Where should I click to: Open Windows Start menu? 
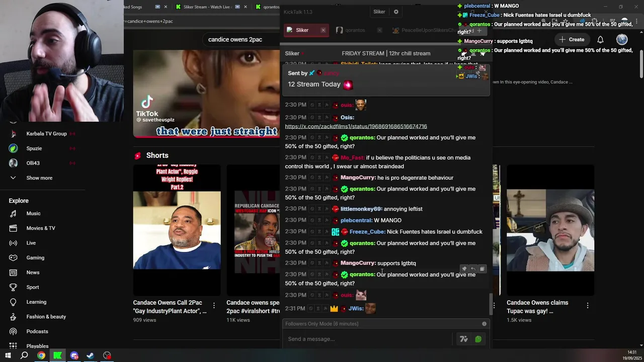tap(8, 355)
